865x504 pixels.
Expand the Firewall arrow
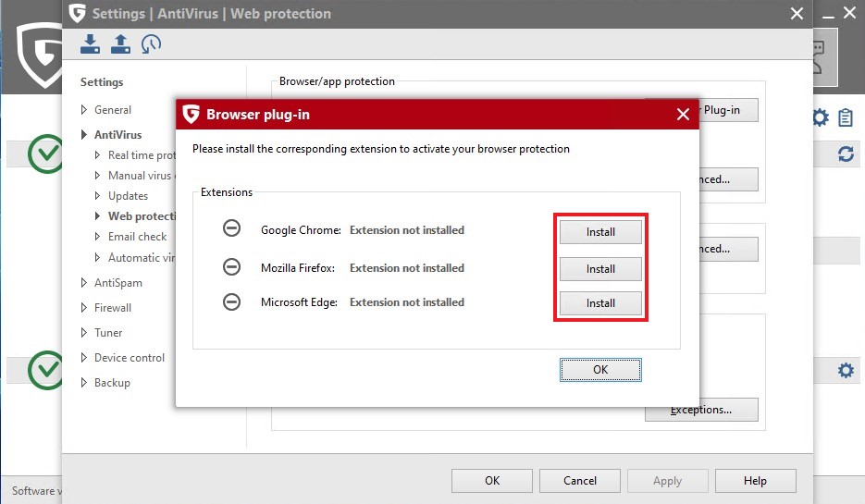click(84, 308)
